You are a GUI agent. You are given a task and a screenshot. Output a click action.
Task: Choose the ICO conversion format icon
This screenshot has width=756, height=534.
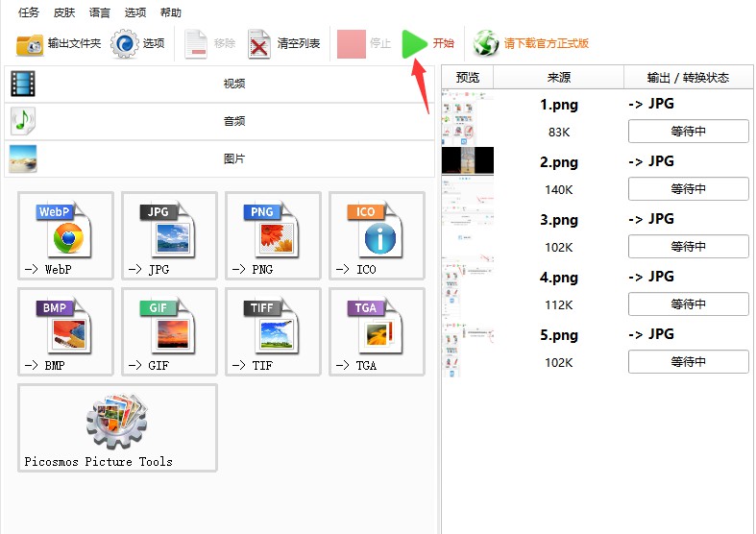tap(377, 235)
